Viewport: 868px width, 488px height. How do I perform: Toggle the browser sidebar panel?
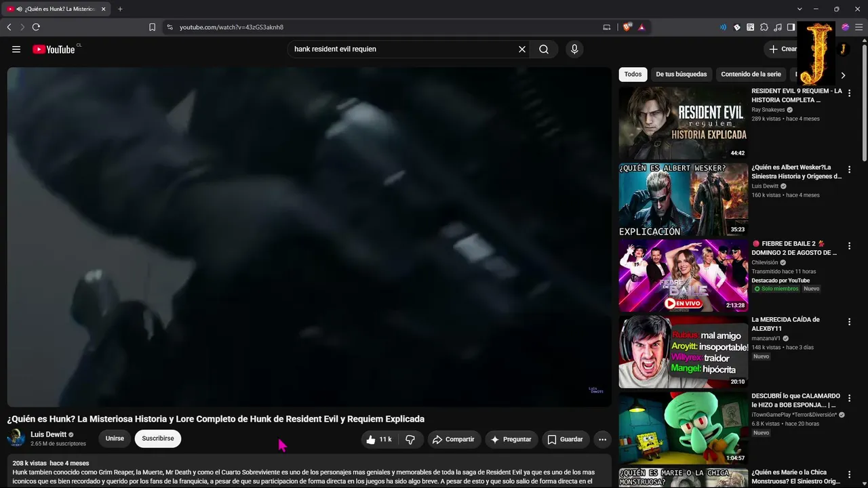tap(791, 27)
